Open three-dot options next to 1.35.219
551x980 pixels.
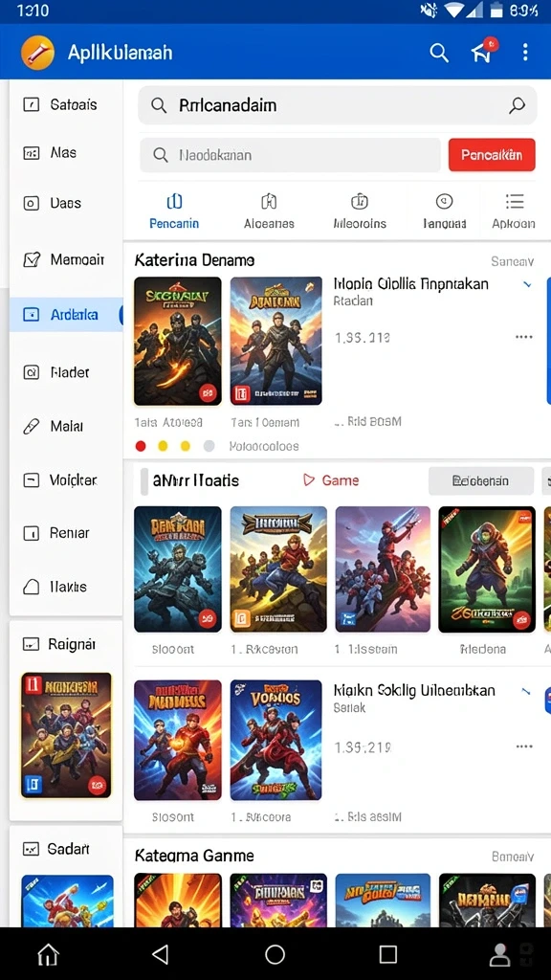[524, 746]
